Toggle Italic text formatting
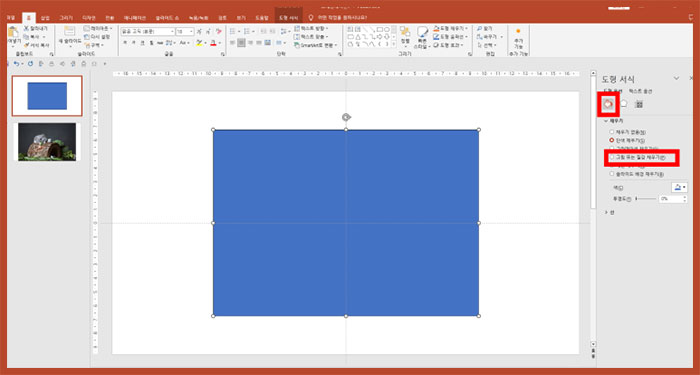Viewport: 700px width, 375px height. coord(133,43)
